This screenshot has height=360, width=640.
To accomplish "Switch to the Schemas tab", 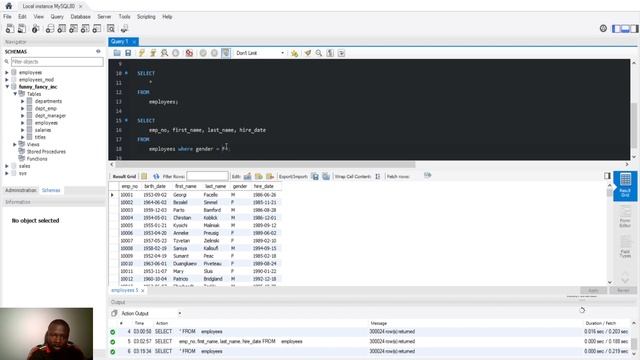I will pyautogui.click(x=51, y=190).
